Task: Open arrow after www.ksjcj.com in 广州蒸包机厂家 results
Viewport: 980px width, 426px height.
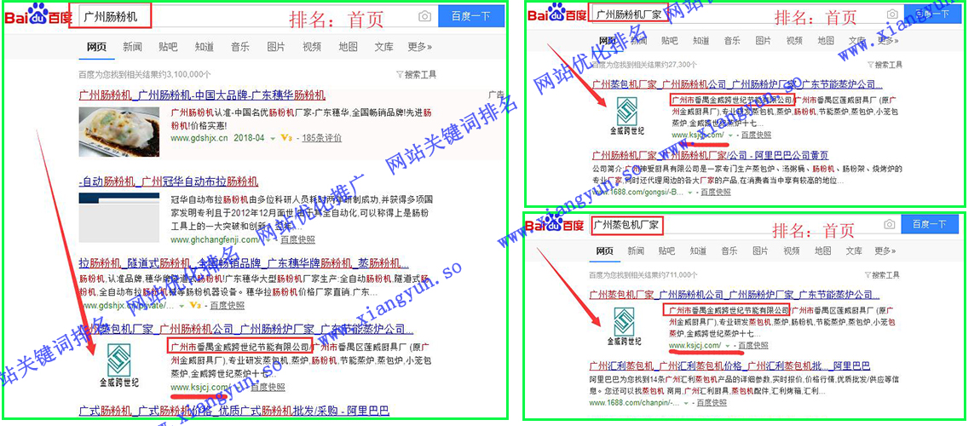Action: (x=728, y=345)
